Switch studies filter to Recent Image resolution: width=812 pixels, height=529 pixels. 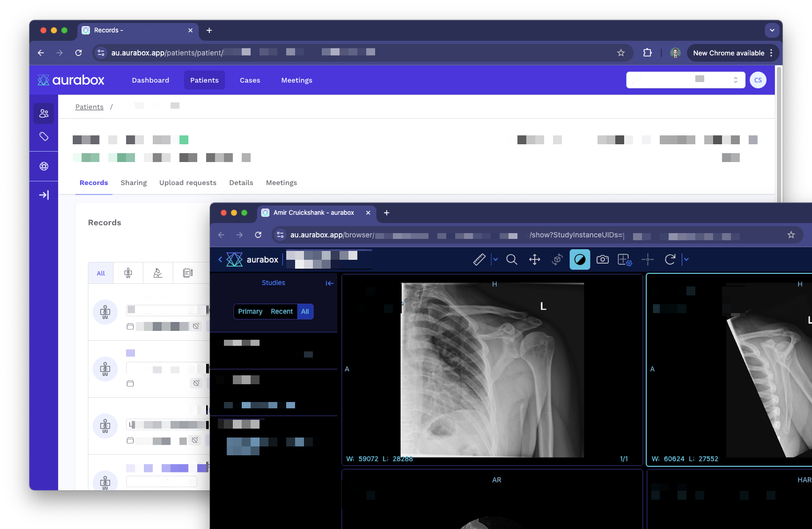click(x=281, y=312)
